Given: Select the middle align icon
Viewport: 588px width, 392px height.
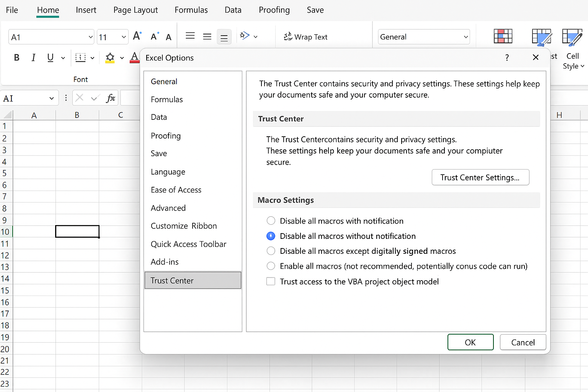Looking at the screenshot, I should 207,37.
